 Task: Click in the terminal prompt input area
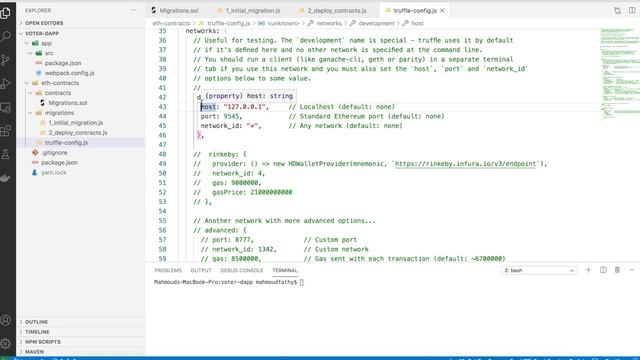point(302,282)
